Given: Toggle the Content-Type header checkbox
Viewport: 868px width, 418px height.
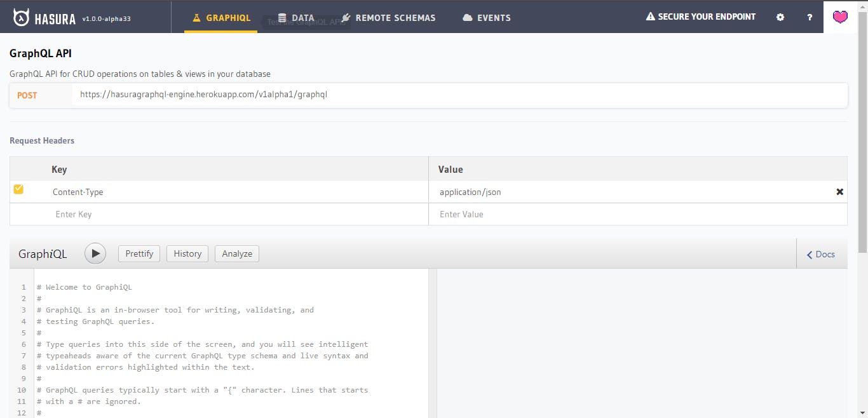Looking at the screenshot, I should pyautogui.click(x=18, y=189).
